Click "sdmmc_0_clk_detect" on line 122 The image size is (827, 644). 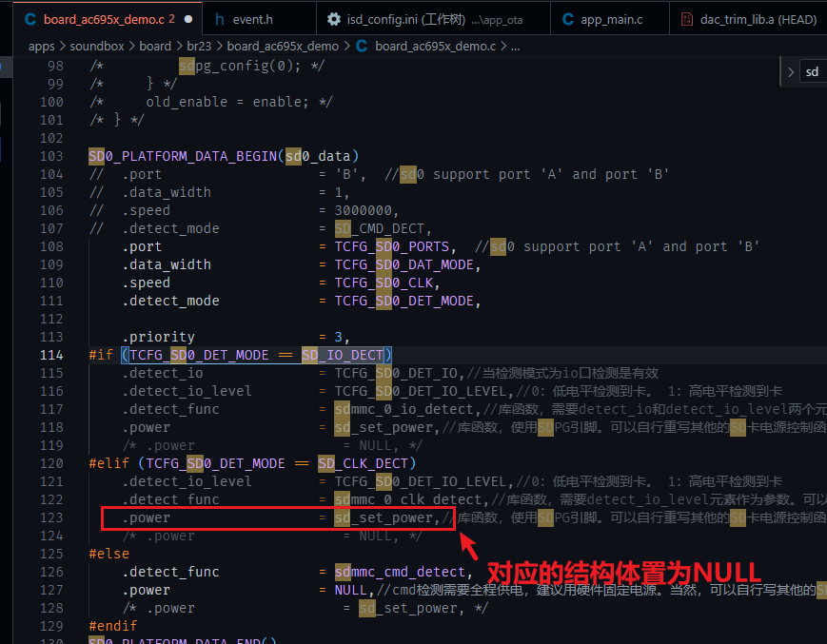pos(408,499)
